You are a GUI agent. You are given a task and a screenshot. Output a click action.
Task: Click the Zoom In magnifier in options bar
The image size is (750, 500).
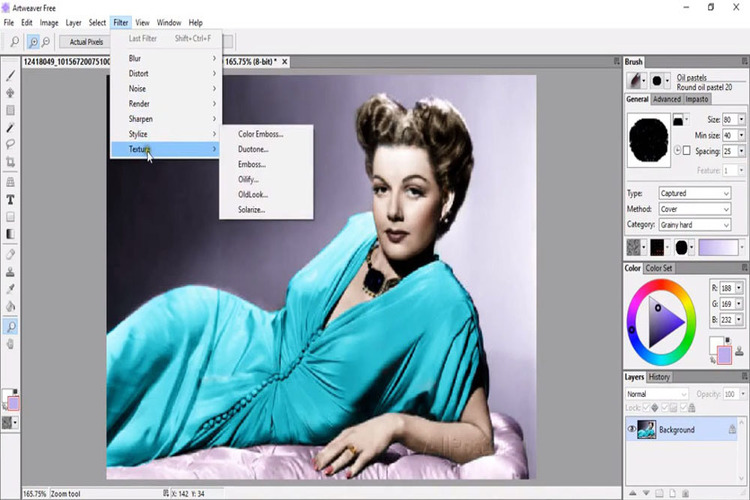pyautogui.click(x=33, y=42)
